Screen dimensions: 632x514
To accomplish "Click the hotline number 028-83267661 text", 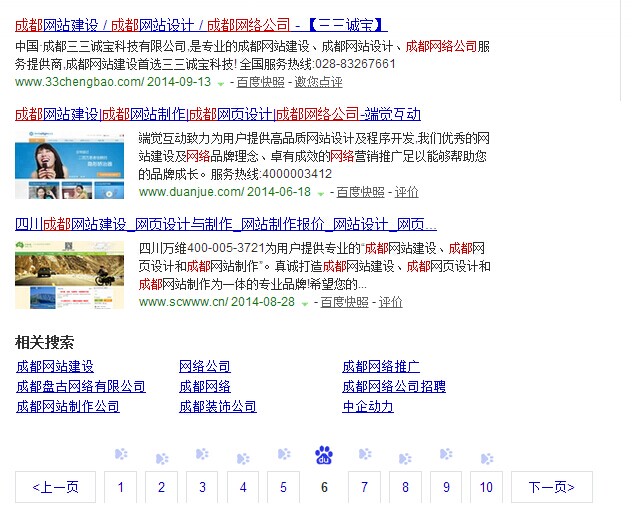I will coord(355,64).
